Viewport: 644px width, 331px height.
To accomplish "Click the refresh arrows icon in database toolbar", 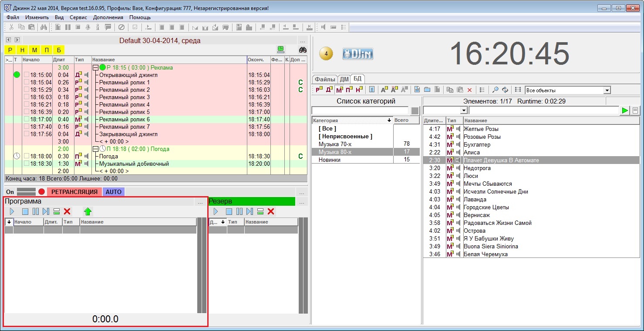I will [x=505, y=90].
